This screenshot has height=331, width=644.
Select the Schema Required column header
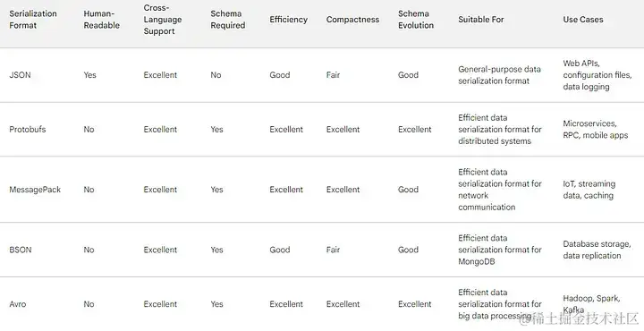click(x=228, y=20)
